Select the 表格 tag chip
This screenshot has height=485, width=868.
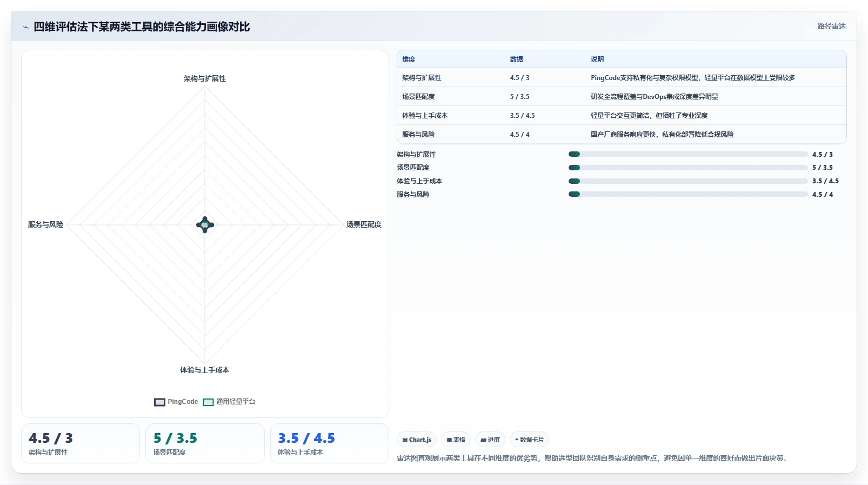[x=456, y=440]
